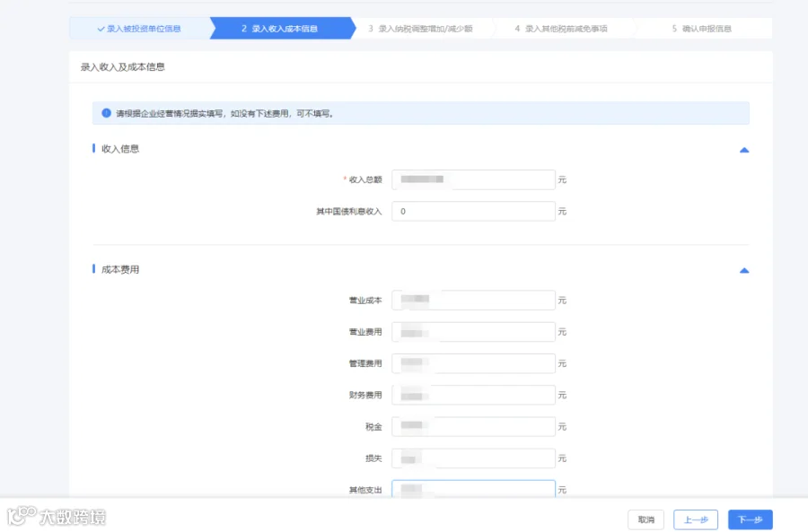The width and height of the screenshot is (808, 532).
Task: Click the 收入总额 input field
Action: 473,179
